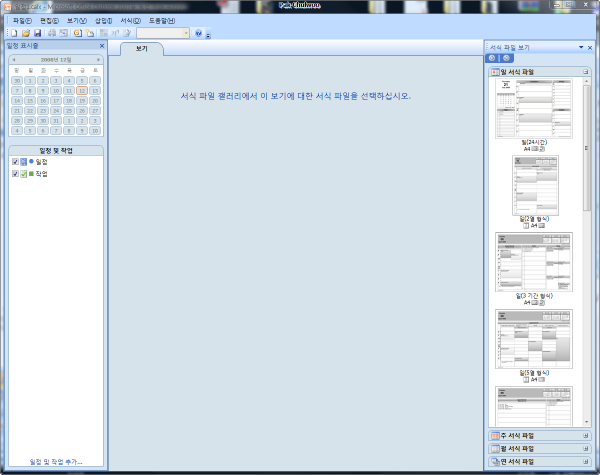Click the greyed grid layout toolbar icon
This screenshot has height=475, width=600.
pyautogui.click(x=104, y=33)
